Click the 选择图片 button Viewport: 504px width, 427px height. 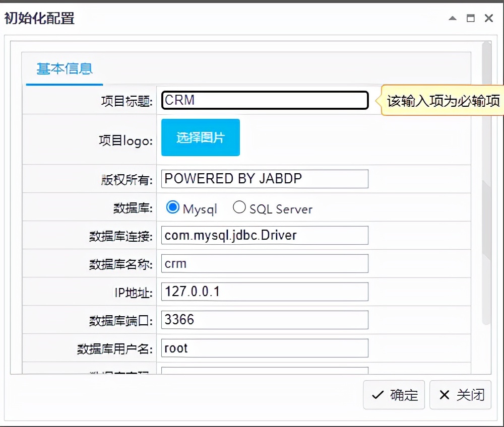point(201,137)
